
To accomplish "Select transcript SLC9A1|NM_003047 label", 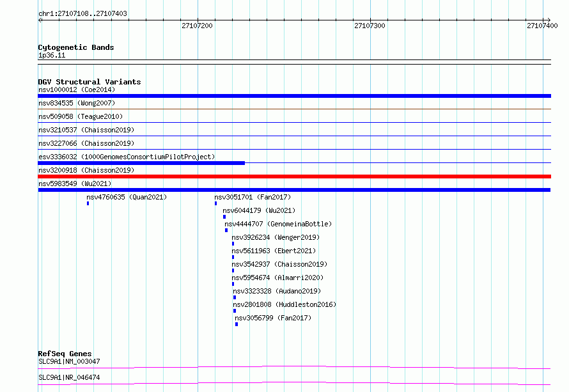I will (69, 361).
